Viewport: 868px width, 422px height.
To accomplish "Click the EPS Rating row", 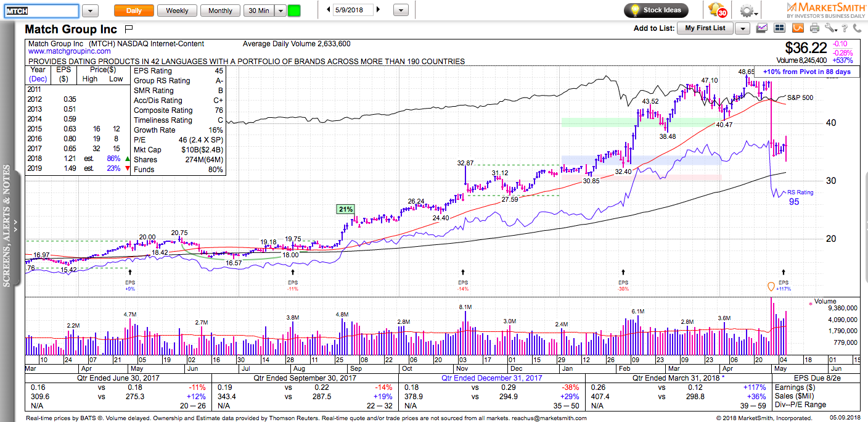I will point(178,71).
